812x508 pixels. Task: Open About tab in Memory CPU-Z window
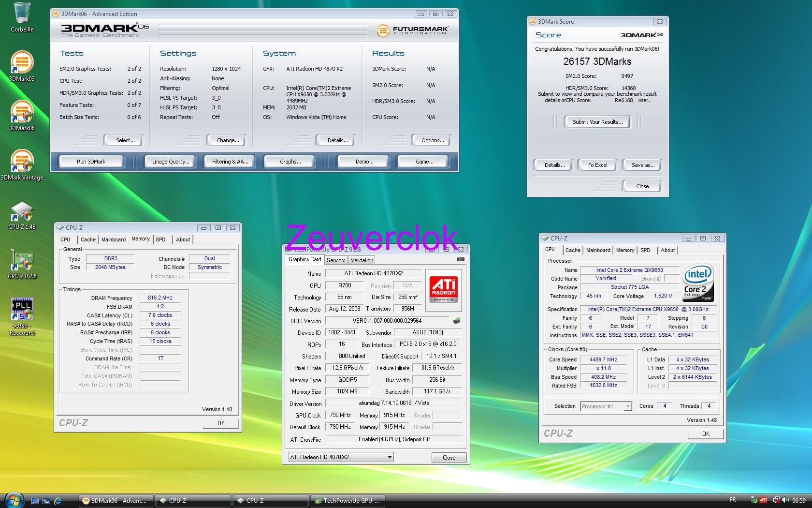click(183, 239)
